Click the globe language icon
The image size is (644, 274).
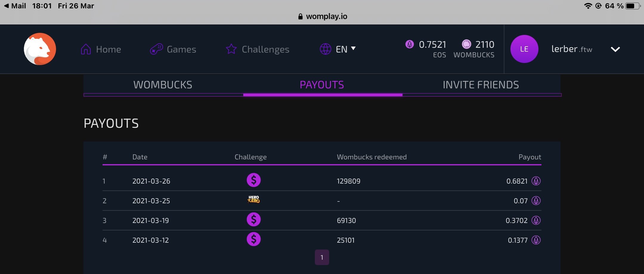pyautogui.click(x=325, y=49)
